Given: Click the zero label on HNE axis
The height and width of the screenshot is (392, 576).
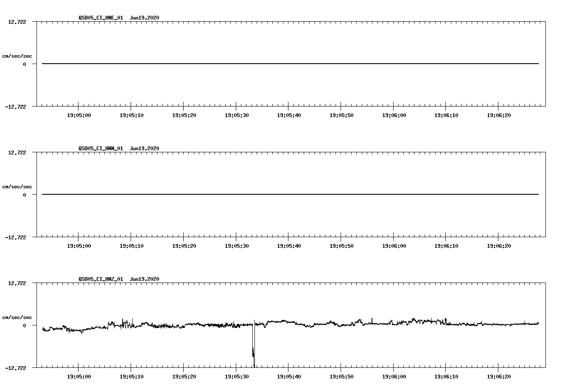Looking at the screenshot, I should coord(25,64).
